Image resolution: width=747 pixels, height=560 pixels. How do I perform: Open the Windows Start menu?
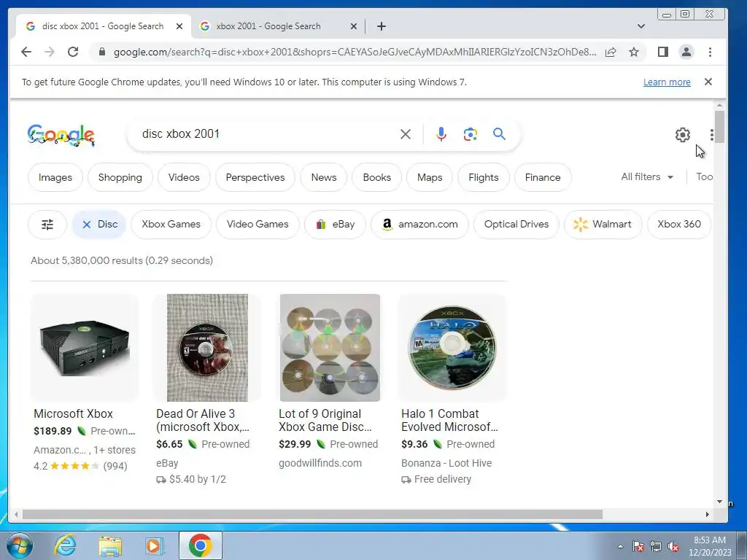pos(19,545)
